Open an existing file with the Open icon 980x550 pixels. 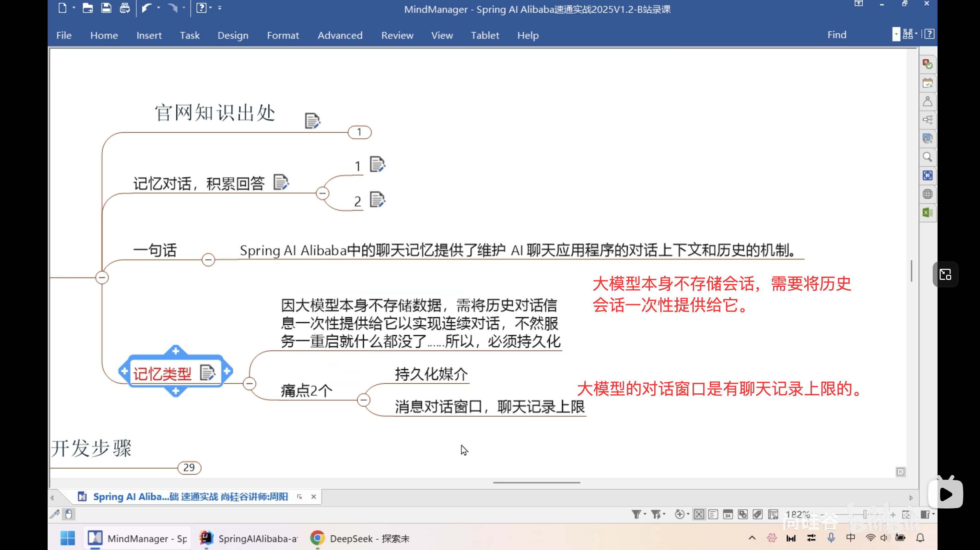pos(87,7)
